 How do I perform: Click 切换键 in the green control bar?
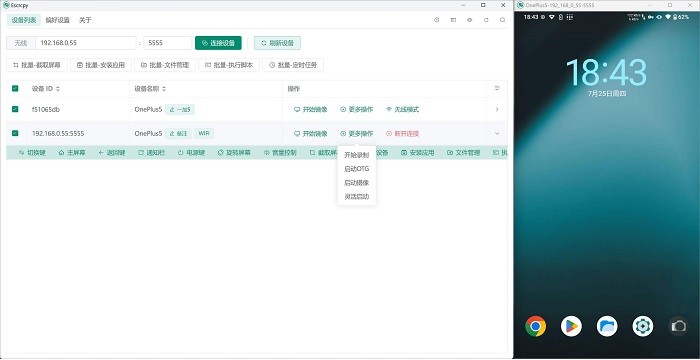(x=32, y=153)
